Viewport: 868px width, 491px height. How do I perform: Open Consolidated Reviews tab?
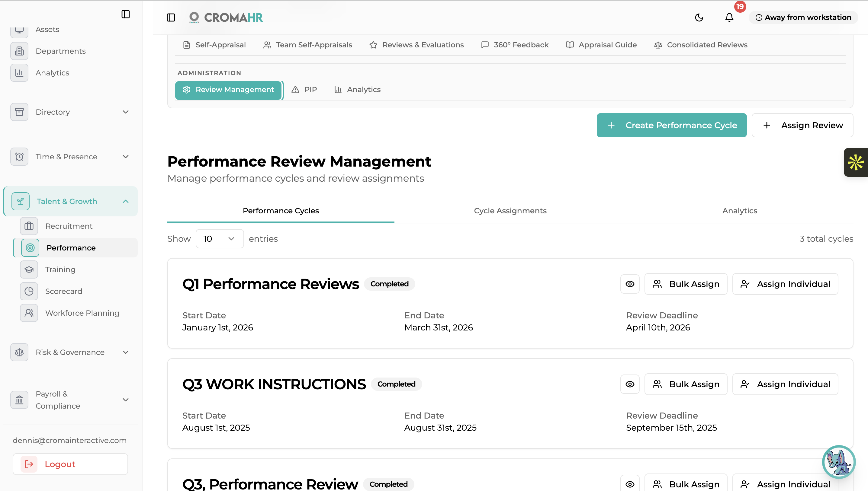[701, 45]
